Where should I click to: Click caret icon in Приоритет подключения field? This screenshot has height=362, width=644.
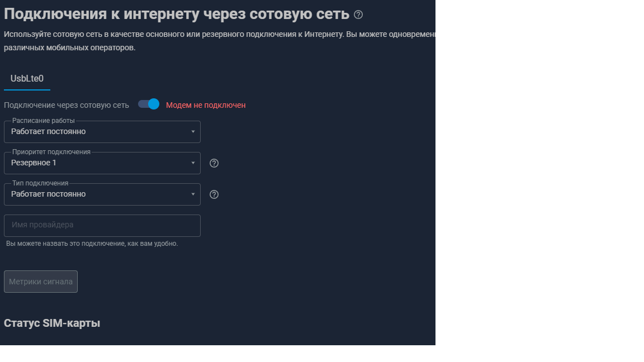193,163
